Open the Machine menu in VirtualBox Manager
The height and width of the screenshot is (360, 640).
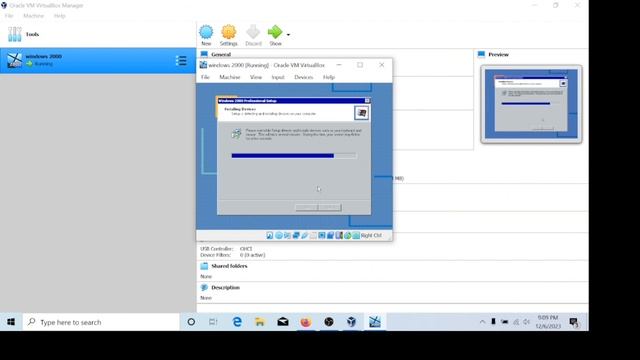point(33,16)
